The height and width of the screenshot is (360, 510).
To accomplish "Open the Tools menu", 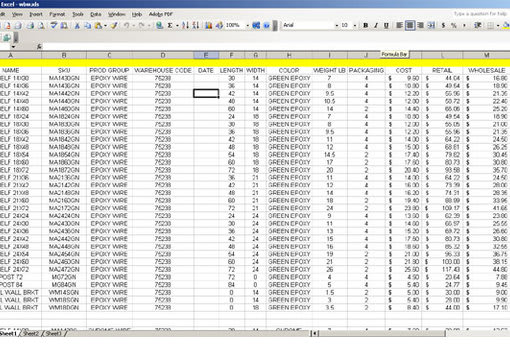I will 78,14.
